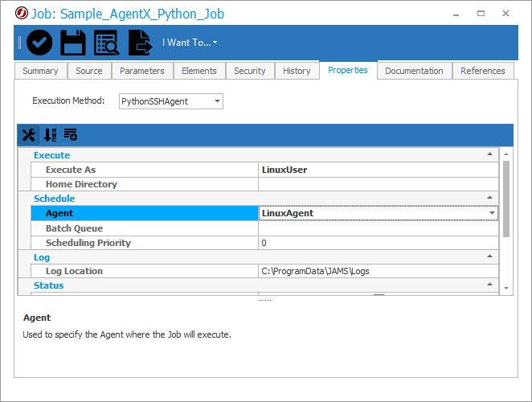Select the Scheduling Priority property label
The image size is (532, 402).
(88, 243)
